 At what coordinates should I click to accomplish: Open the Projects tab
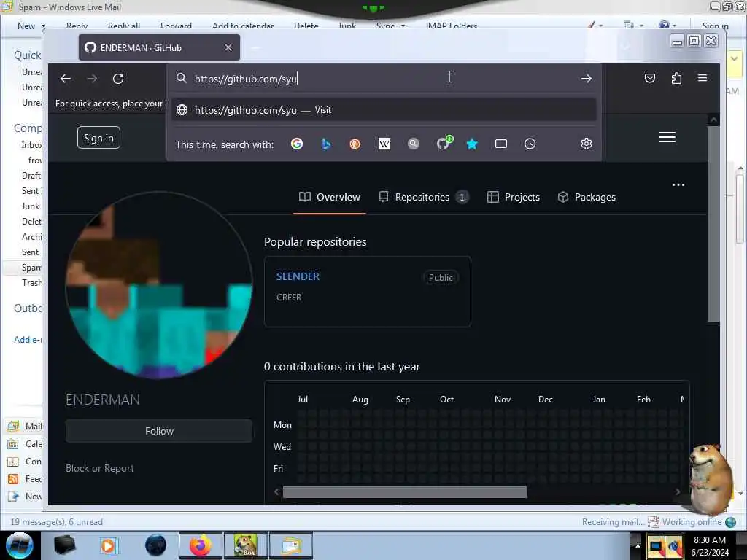tap(514, 197)
